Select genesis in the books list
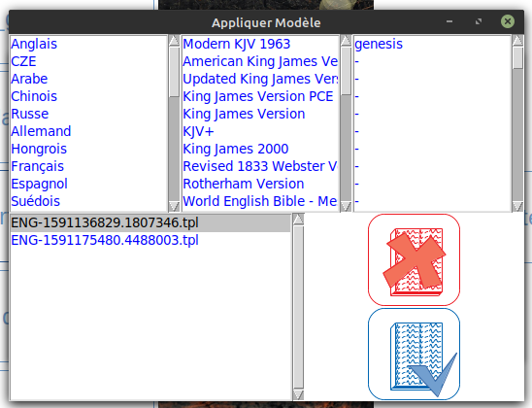Screen dimensions: 532x408 [379, 44]
